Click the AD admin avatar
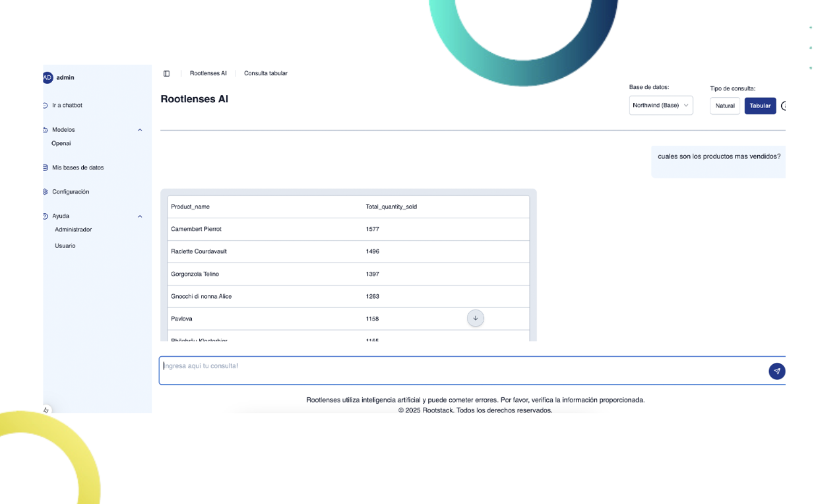The image size is (814, 504). click(x=47, y=77)
